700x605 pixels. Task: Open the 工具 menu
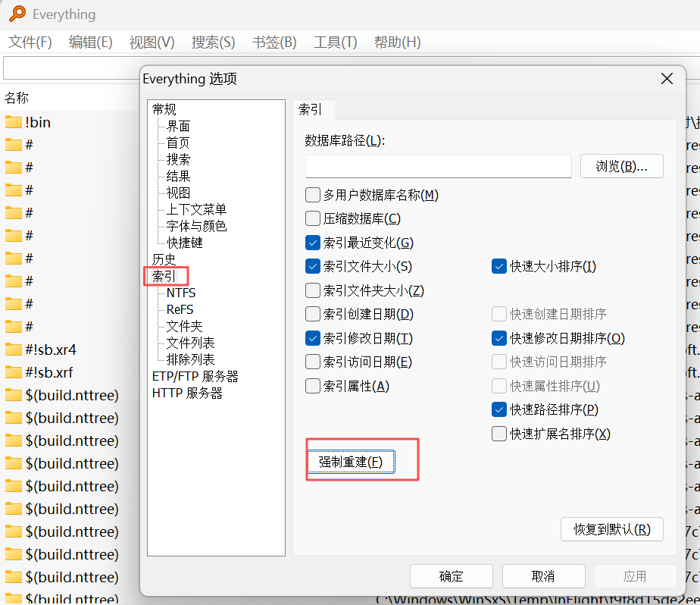(335, 42)
